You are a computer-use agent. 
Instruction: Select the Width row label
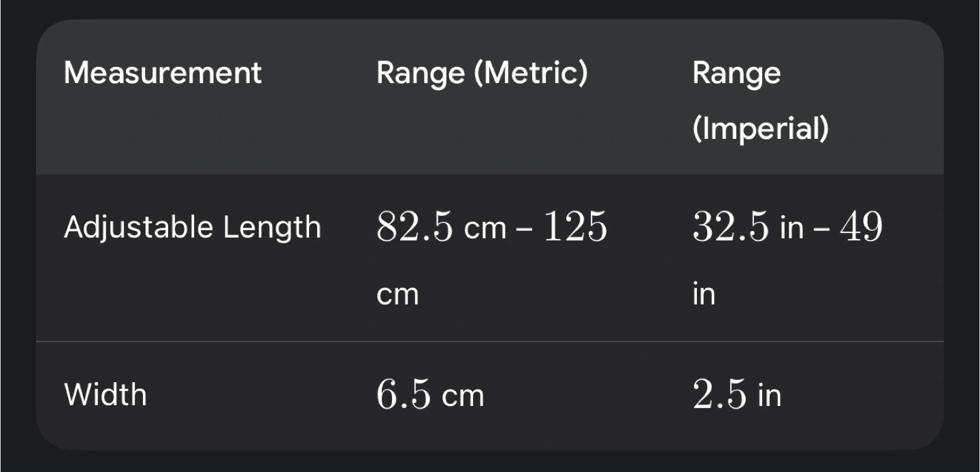[105, 394]
